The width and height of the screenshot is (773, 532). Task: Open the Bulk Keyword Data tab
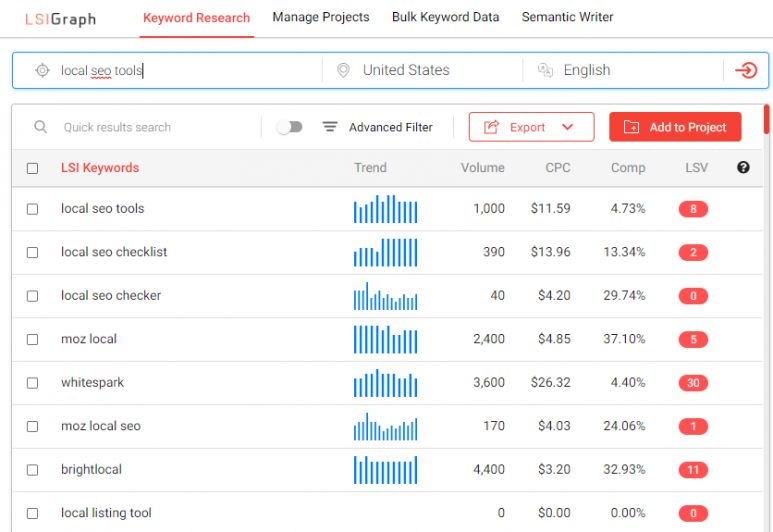click(x=445, y=17)
